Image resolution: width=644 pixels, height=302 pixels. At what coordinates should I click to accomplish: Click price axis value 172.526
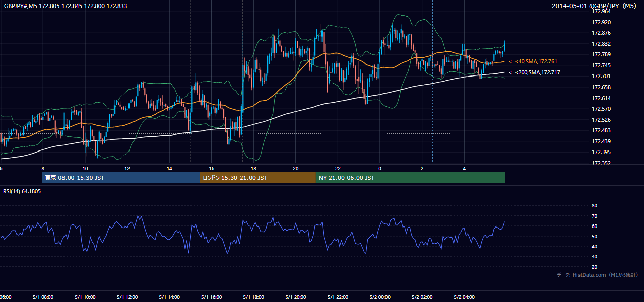(601, 120)
